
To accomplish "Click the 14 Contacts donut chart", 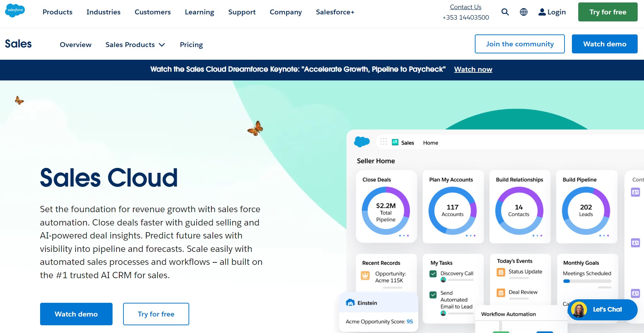I will pos(519,211).
